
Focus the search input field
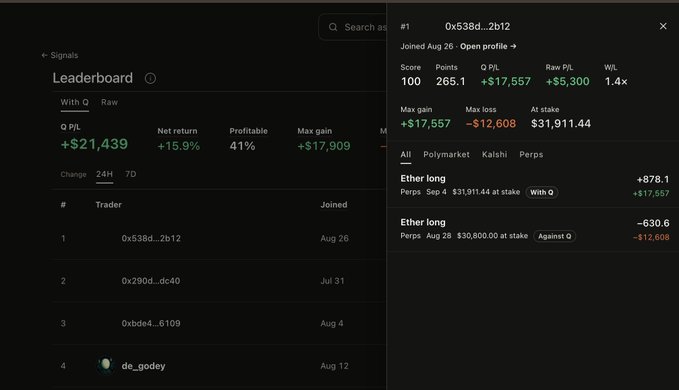point(352,27)
